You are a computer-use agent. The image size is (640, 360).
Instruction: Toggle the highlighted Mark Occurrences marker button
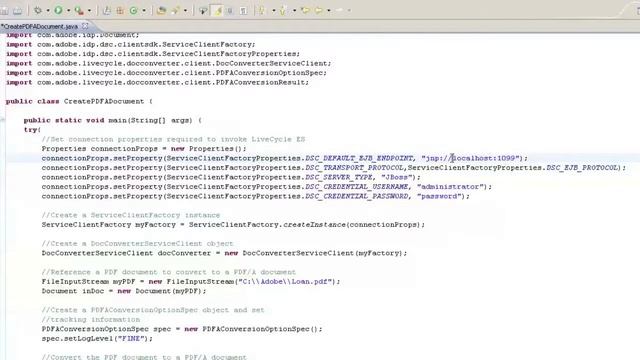tap(218, 11)
